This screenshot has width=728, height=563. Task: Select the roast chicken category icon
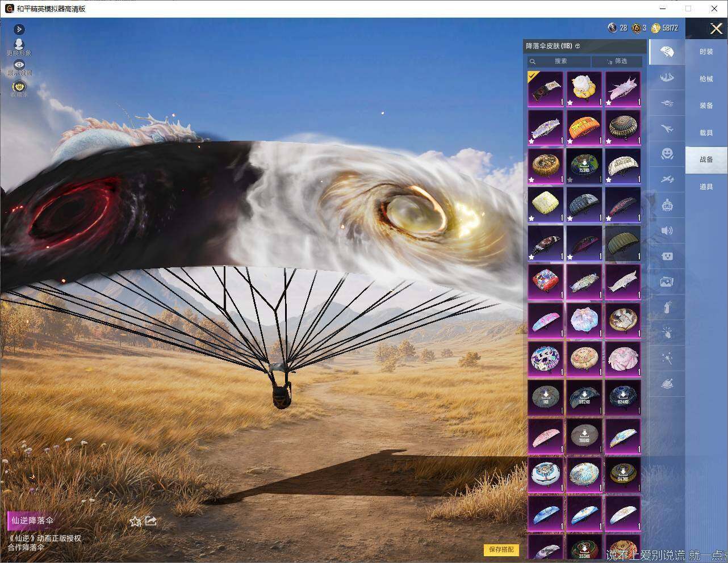[x=667, y=384]
